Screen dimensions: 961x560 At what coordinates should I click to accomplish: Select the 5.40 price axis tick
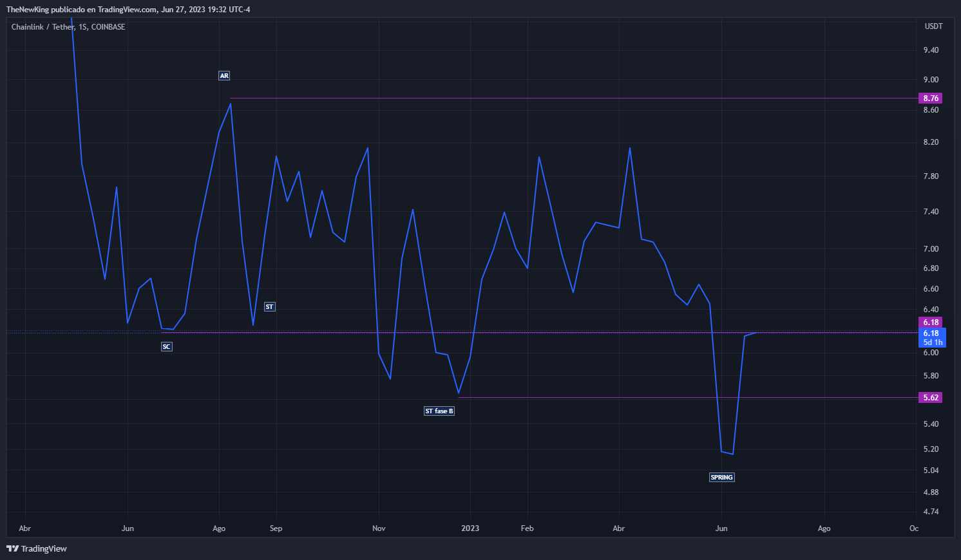pos(931,424)
